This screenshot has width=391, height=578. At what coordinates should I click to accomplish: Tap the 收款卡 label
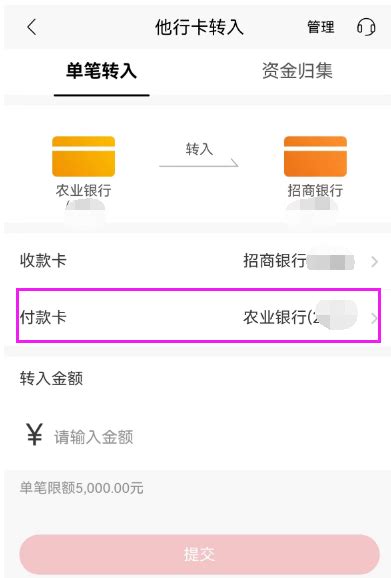click(43, 261)
